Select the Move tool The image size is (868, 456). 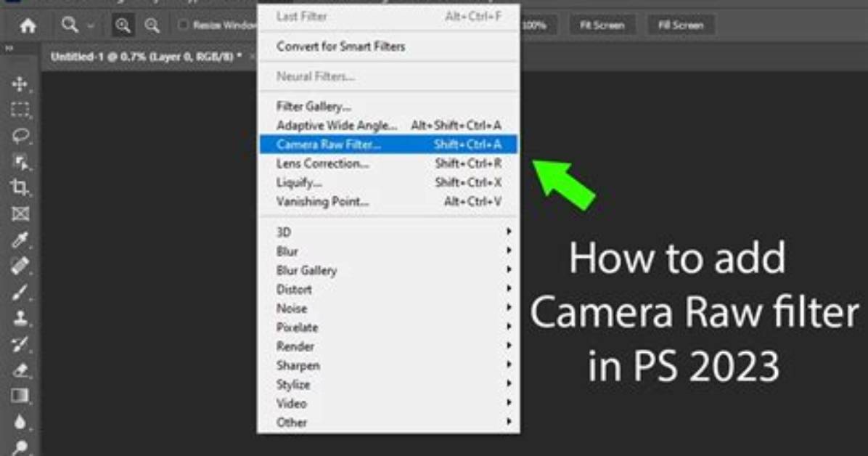(20, 84)
